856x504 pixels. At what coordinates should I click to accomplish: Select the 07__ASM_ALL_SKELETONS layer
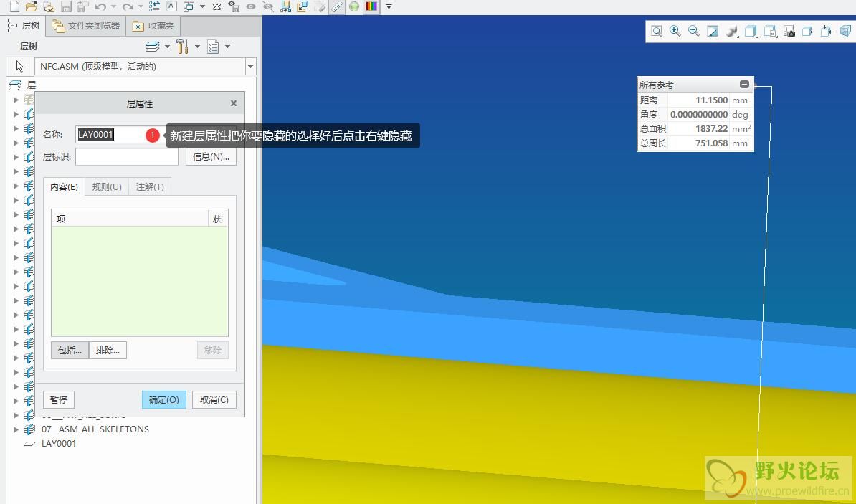click(95, 429)
